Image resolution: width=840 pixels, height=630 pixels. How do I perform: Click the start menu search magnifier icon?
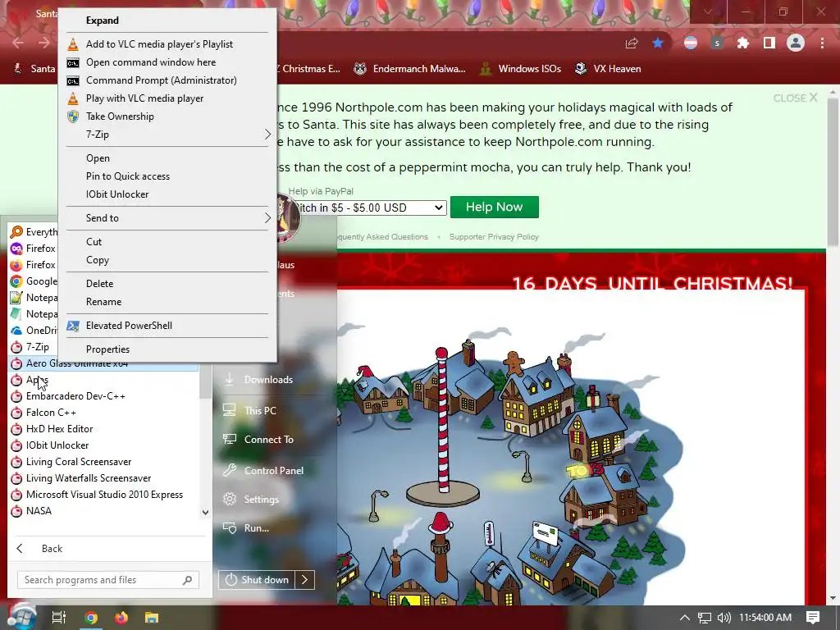[187, 580]
